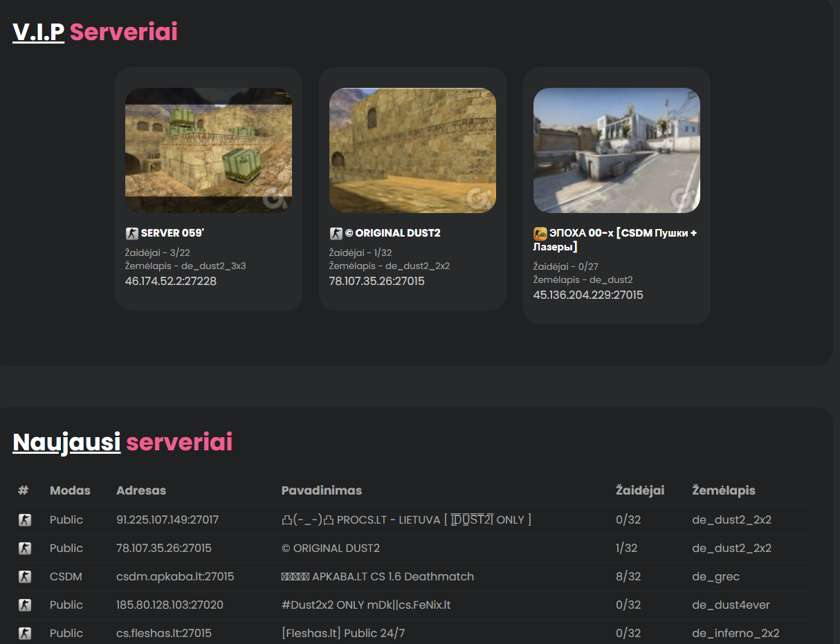Image resolution: width=840 pixels, height=644 pixels.
Task: Open the PROCS.LT - LIETUVA server name
Action: tap(406, 520)
